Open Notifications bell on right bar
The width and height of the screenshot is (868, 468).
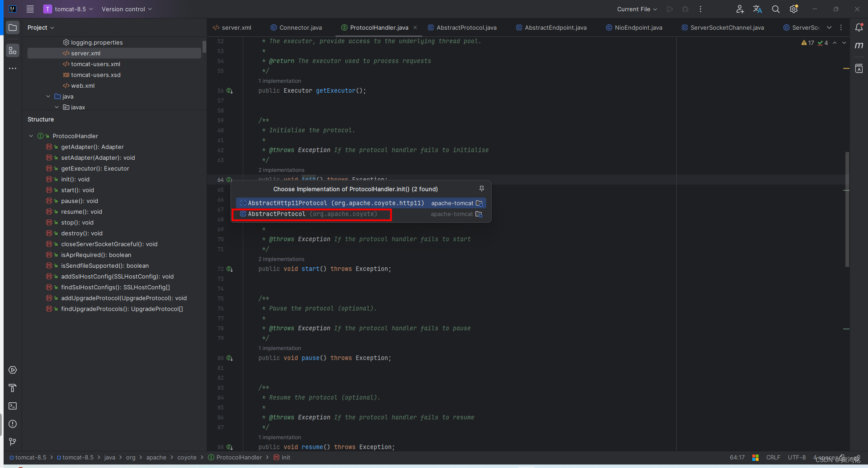coord(859,27)
